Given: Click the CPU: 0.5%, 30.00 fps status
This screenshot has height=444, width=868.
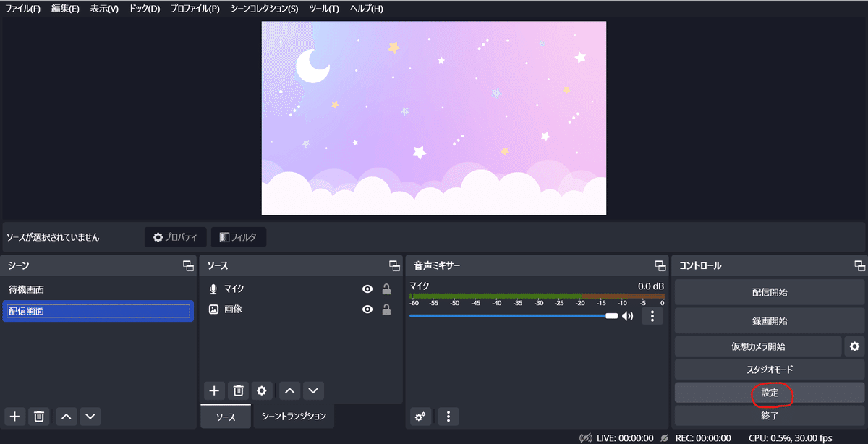Looking at the screenshot, I should coord(791,438).
